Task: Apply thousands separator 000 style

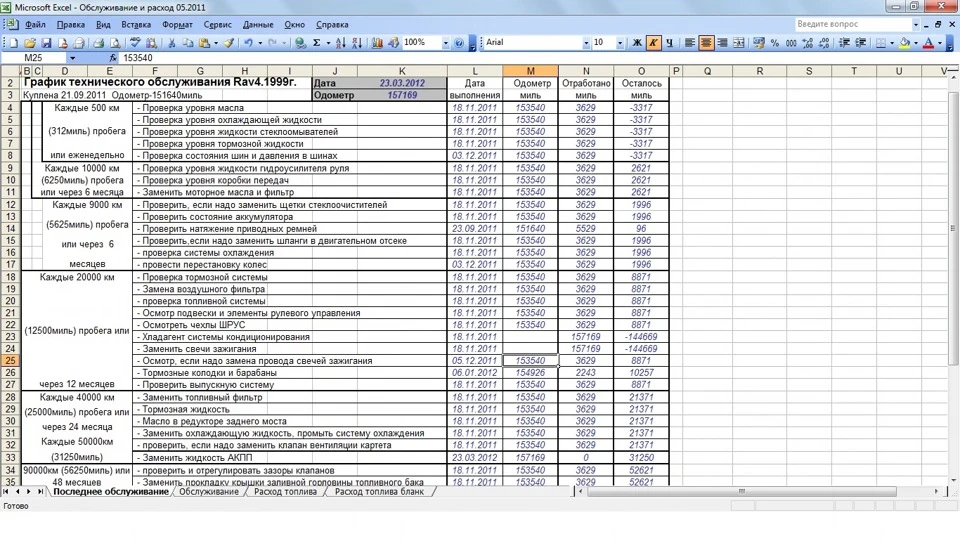Action: click(791, 43)
